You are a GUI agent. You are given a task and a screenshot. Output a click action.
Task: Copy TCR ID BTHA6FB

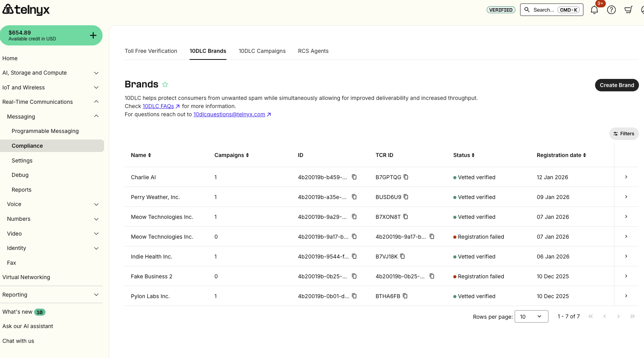405,296
